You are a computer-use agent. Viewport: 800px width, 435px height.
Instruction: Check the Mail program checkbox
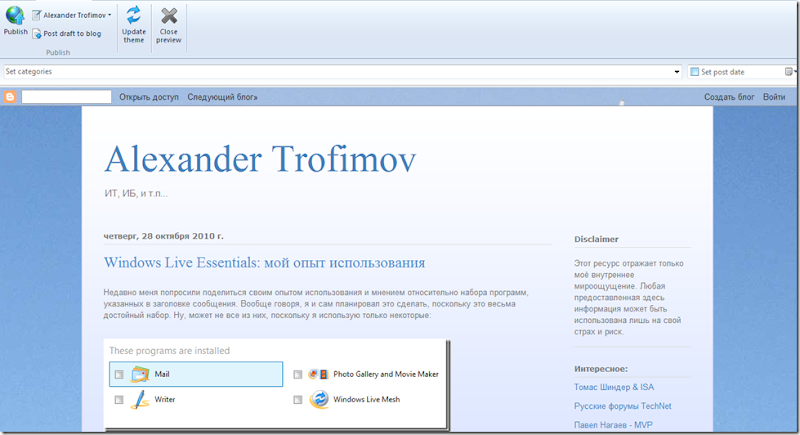point(119,374)
